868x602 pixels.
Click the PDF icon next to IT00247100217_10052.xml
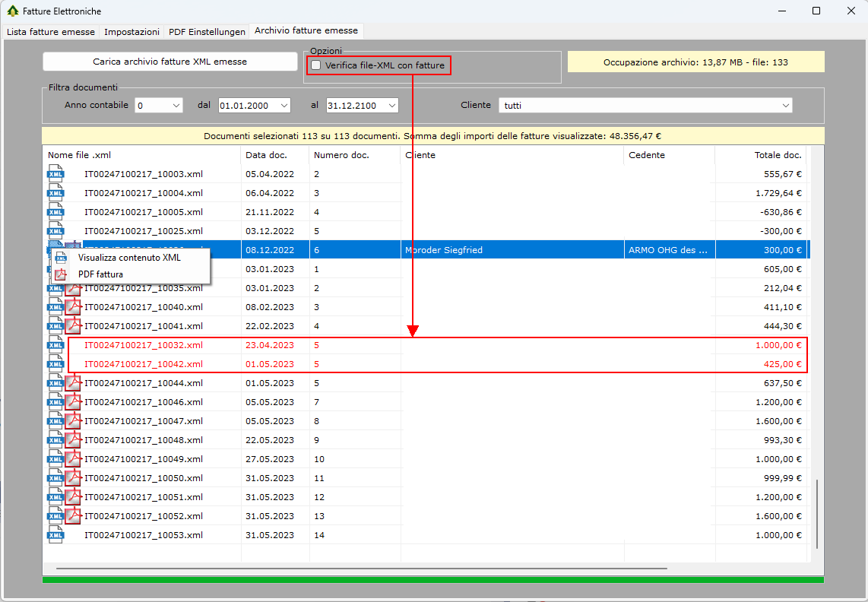tap(73, 516)
